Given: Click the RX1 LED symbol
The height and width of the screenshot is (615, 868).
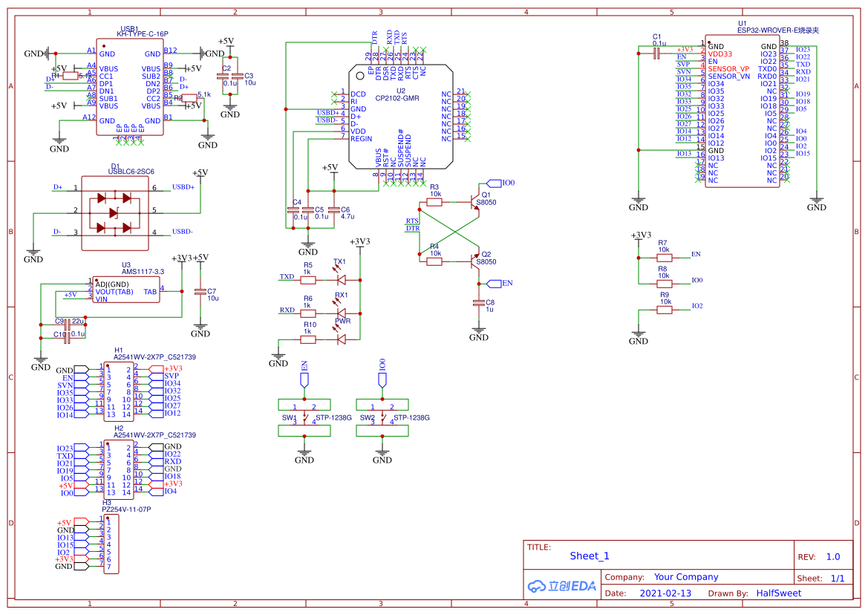Looking at the screenshot, I should click(x=341, y=310).
